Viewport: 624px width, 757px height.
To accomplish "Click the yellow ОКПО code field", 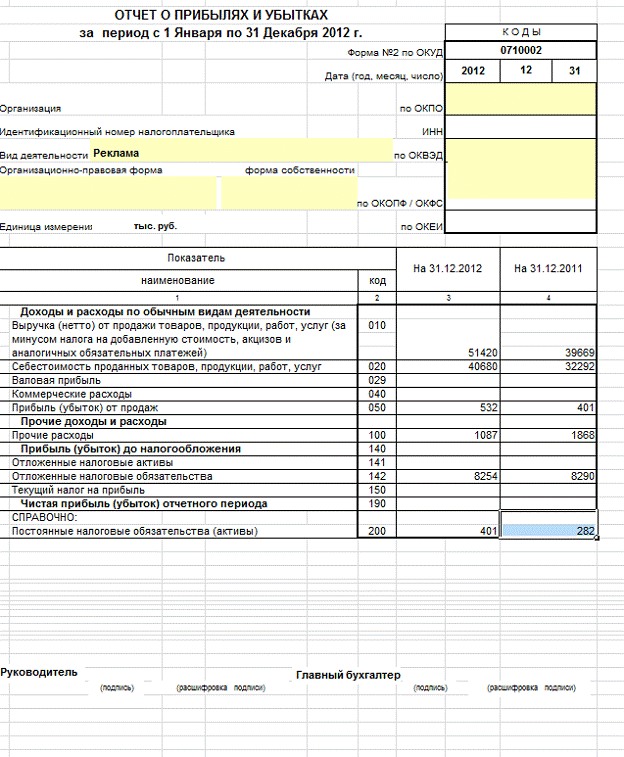I will click(520, 99).
